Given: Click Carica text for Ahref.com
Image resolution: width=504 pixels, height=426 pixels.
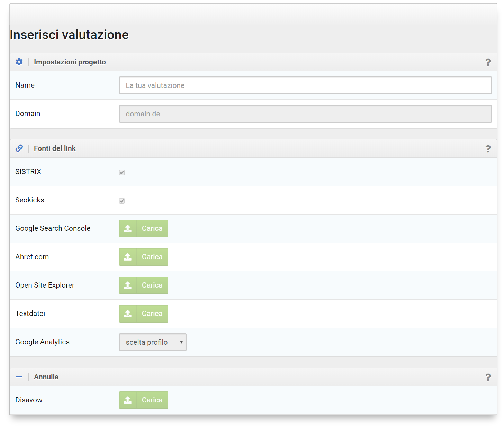Looking at the screenshot, I should (152, 257).
